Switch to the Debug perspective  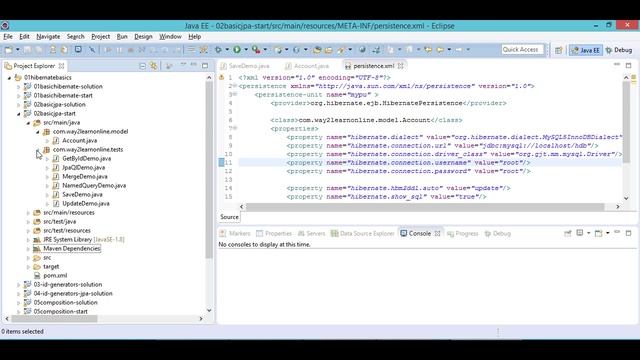coord(619,50)
